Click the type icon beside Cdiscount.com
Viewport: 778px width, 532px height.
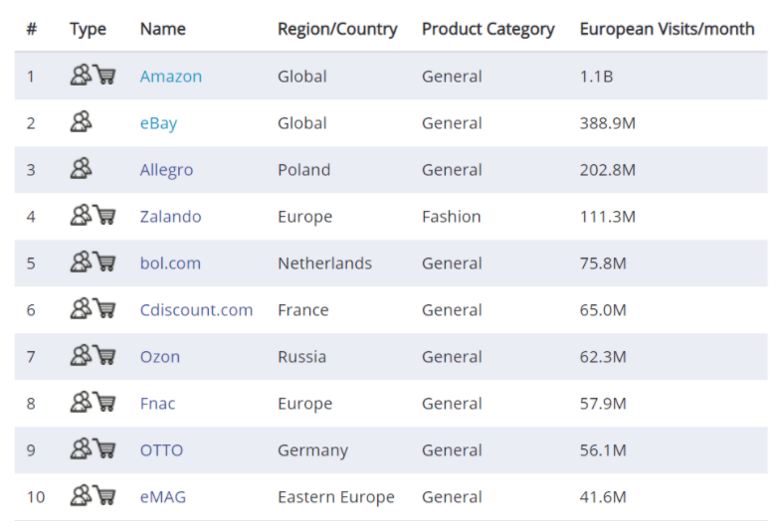[93, 309]
